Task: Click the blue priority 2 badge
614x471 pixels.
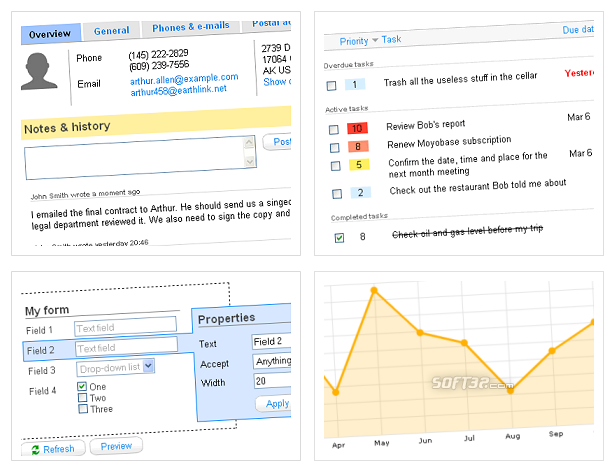Action: 360,193
